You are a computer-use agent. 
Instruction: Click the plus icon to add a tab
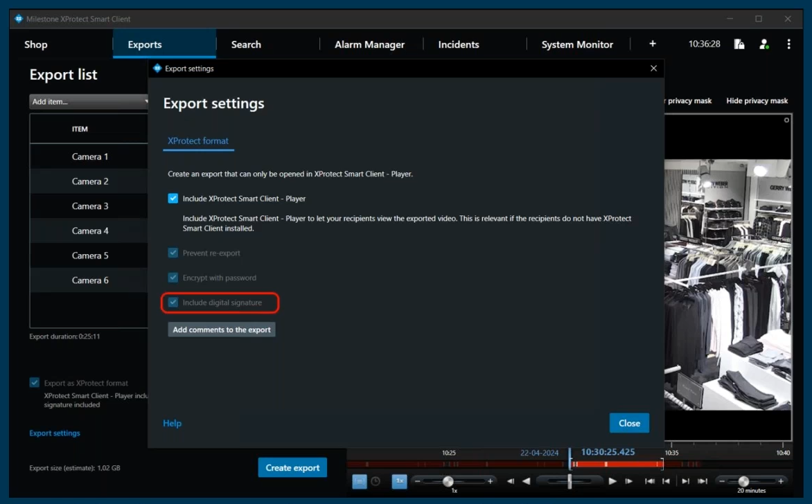click(x=652, y=44)
